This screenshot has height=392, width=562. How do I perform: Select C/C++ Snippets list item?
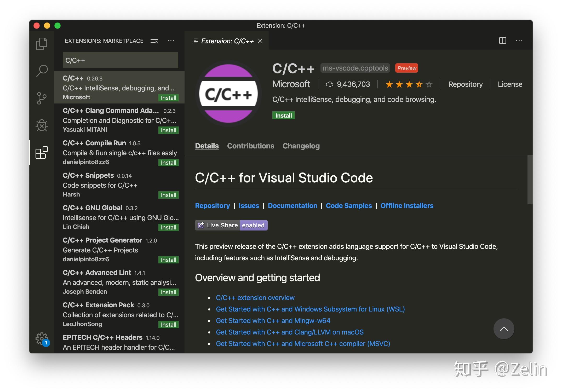pos(119,185)
